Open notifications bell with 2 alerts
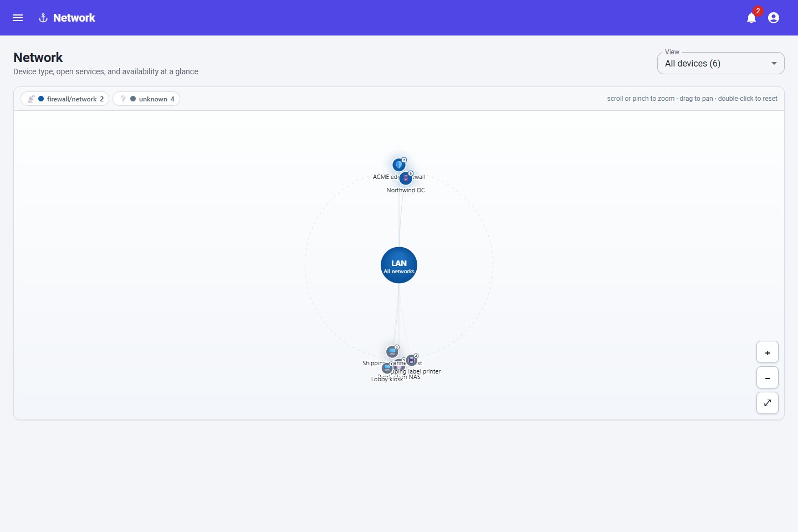 click(751, 18)
